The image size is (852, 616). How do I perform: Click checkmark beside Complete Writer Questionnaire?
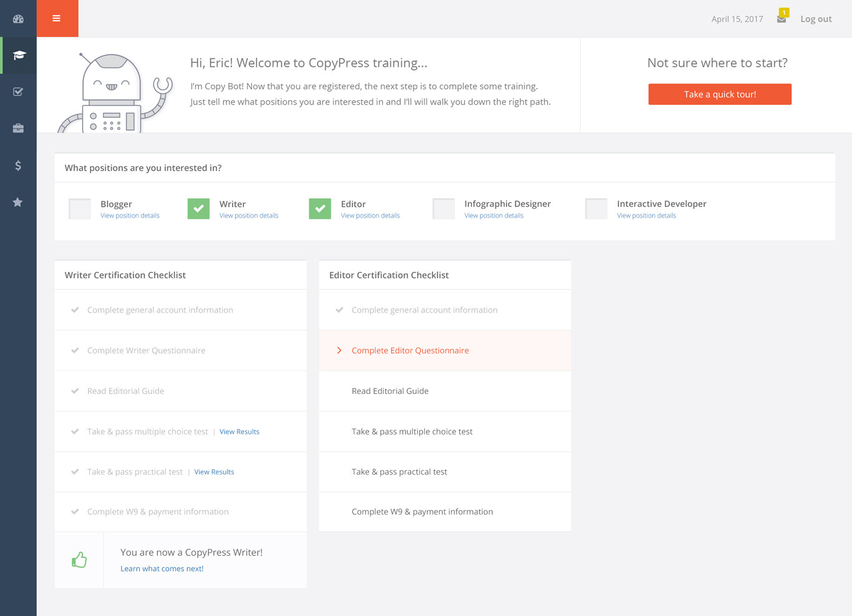75,350
